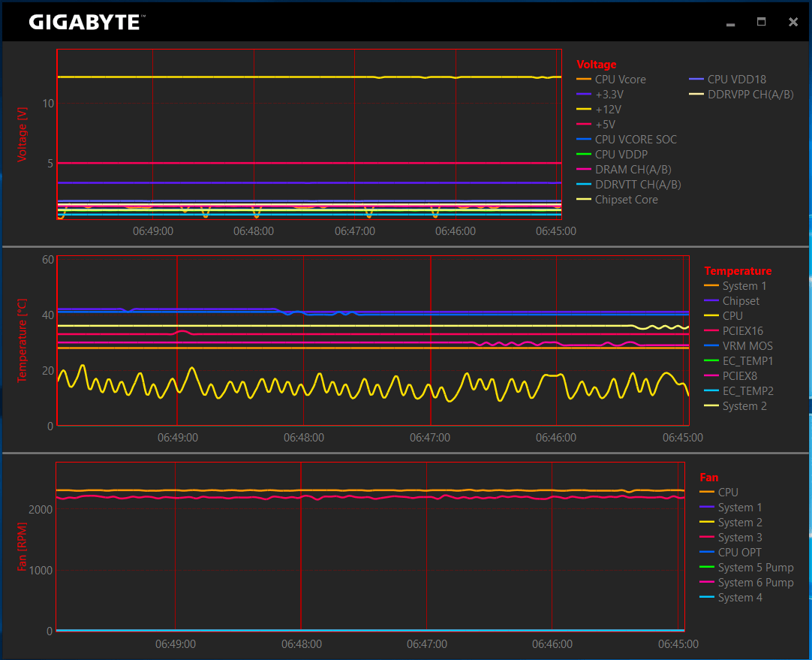Click the +5V legend color swatch

click(584, 125)
